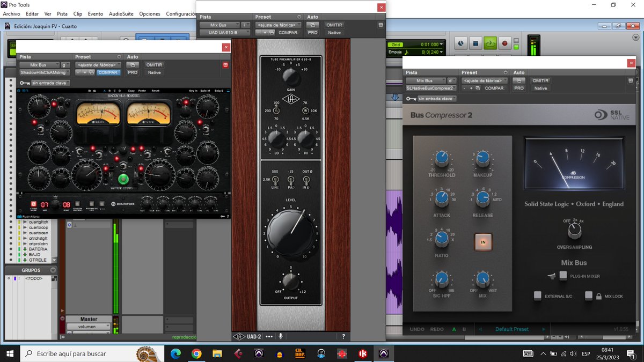Toggle COMPAR. in the Shadow Hills plugin window
This screenshot has width=644, height=362.
point(109,72)
